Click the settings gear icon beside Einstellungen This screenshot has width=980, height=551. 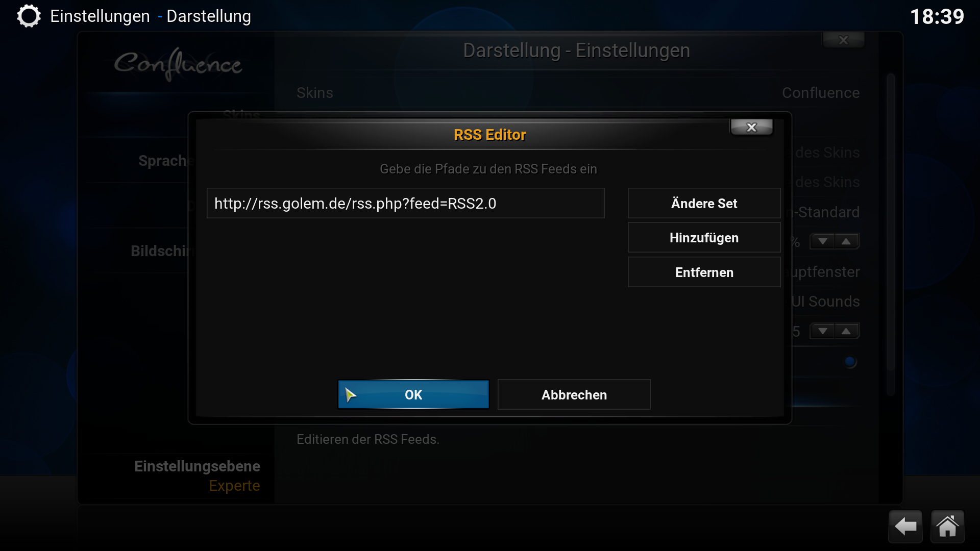(29, 16)
